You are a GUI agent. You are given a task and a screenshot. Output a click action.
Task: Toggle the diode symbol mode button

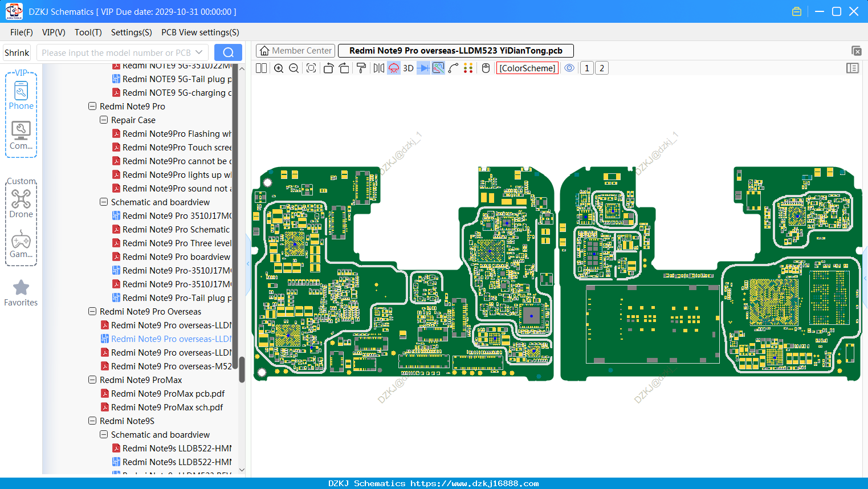click(423, 68)
